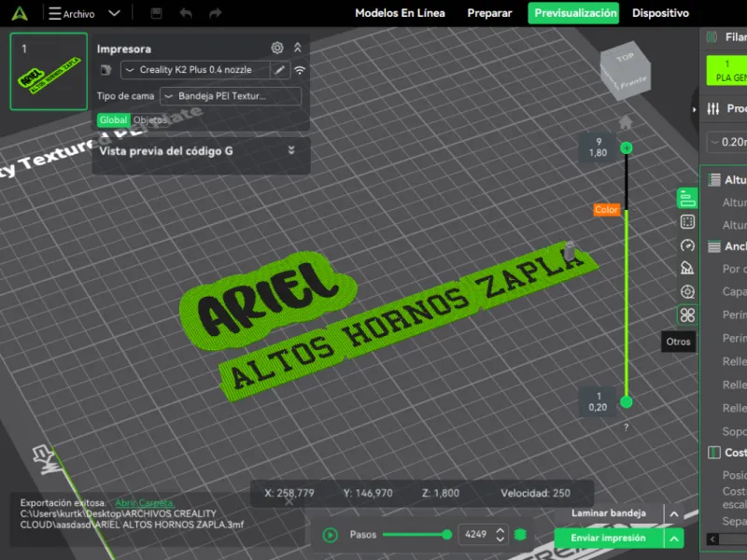Increase the Pasos step count arrow

tap(500, 530)
